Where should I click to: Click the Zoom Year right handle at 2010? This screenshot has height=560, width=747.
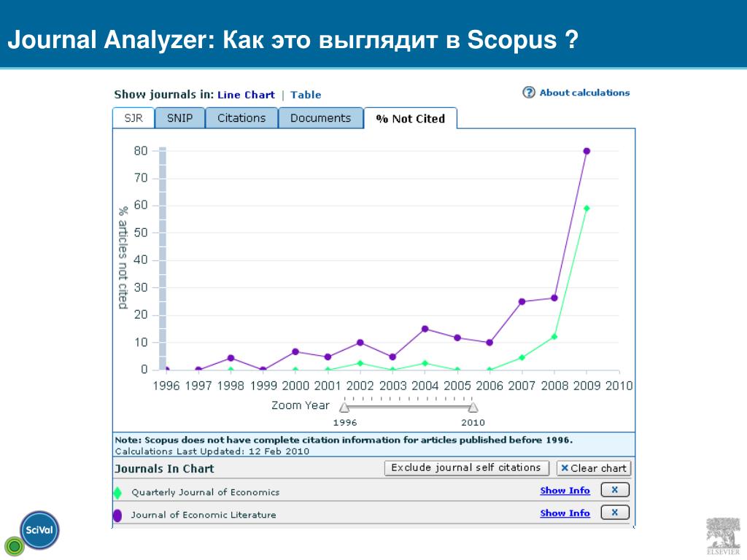(473, 407)
